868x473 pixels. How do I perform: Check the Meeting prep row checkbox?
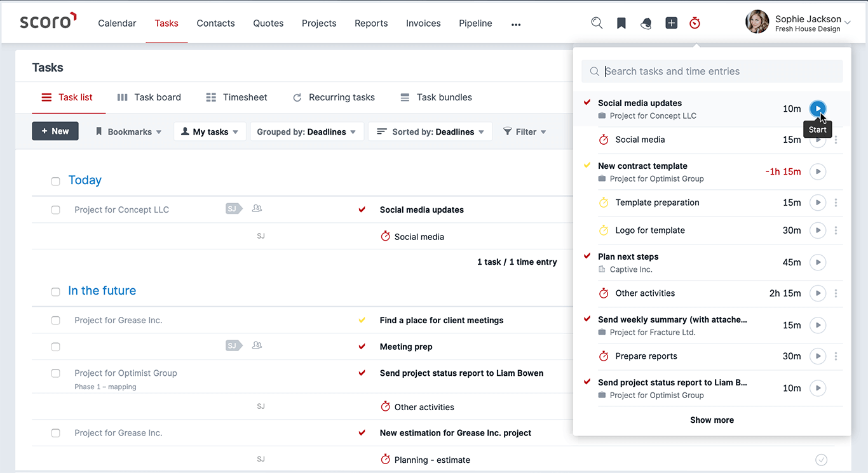click(56, 347)
